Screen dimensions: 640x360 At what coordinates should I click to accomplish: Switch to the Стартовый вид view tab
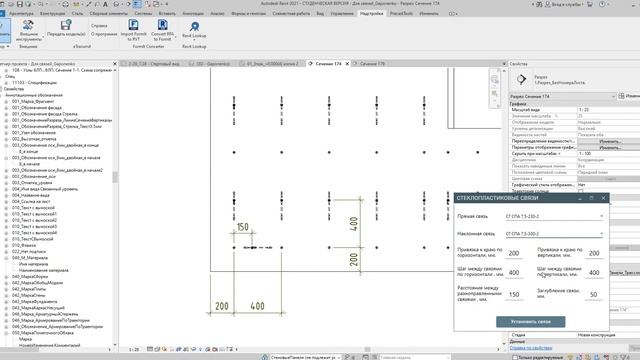[153, 64]
